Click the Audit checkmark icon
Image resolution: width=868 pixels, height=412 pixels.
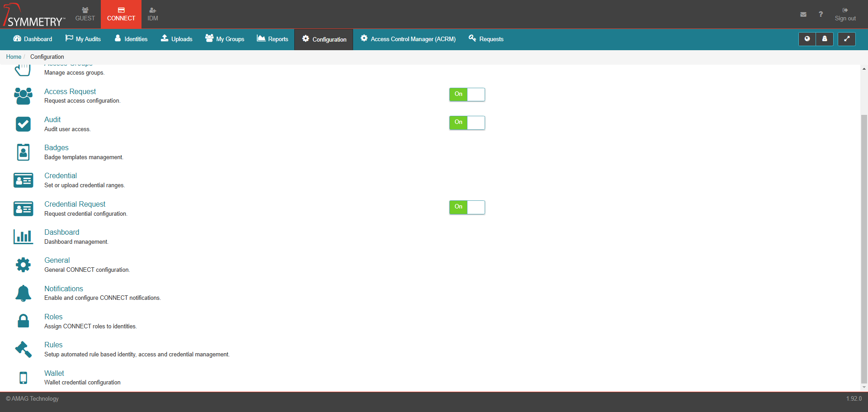23,124
